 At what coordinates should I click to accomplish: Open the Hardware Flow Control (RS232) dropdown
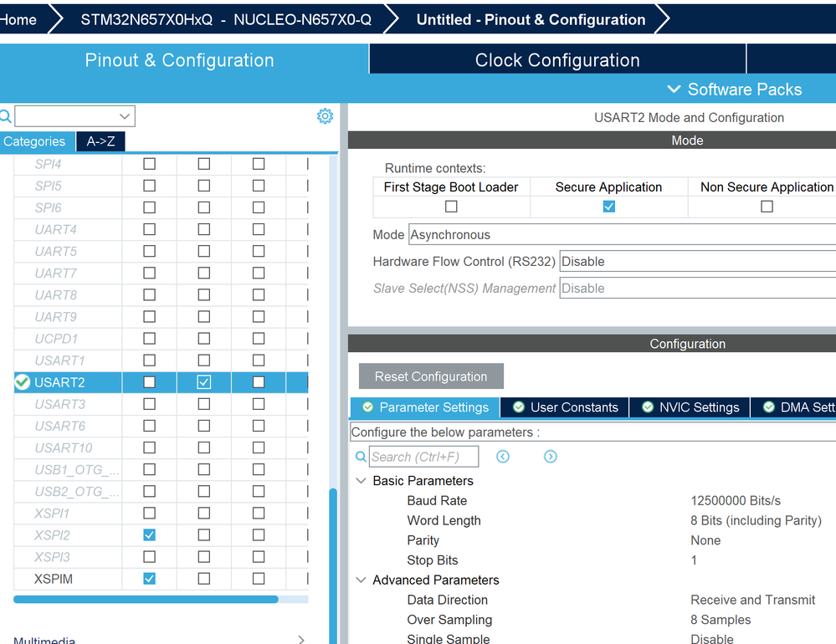point(697,261)
